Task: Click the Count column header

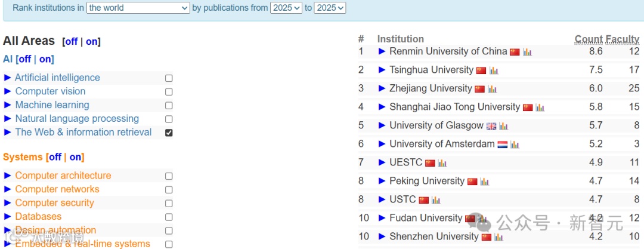Action: click(589, 39)
